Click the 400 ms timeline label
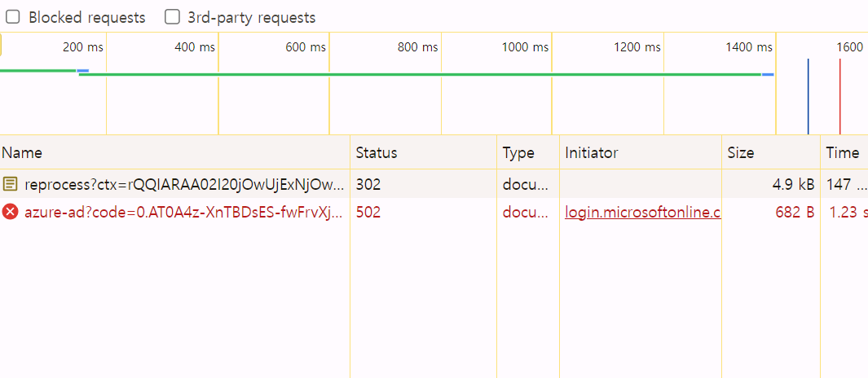The height and width of the screenshot is (378, 868). (194, 47)
